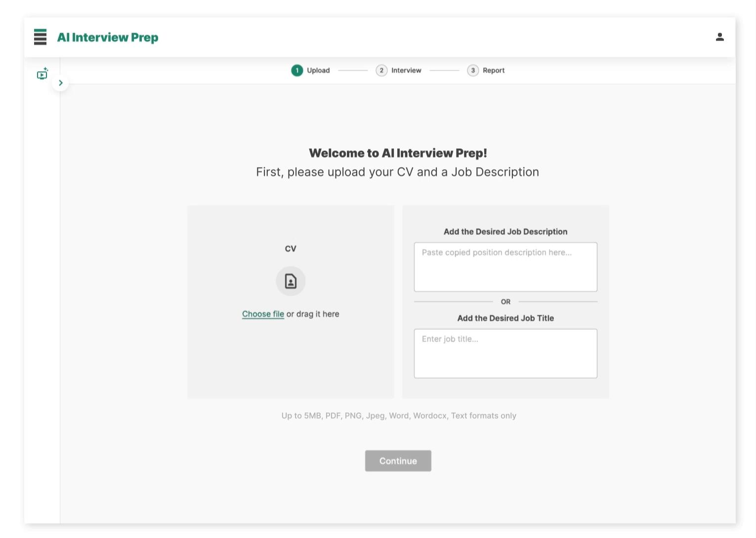Click the 'or drag it here' text
The width and height of the screenshot is (756, 538).
click(313, 314)
